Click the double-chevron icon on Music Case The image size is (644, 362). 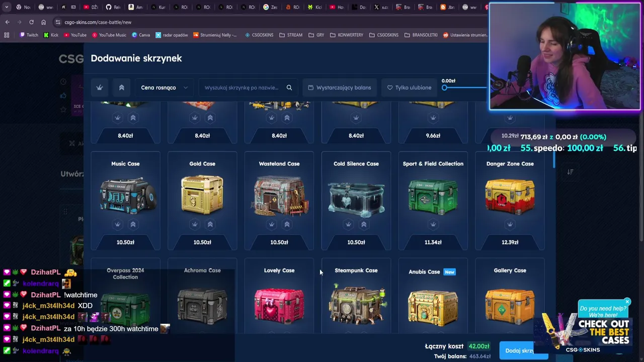133,224
